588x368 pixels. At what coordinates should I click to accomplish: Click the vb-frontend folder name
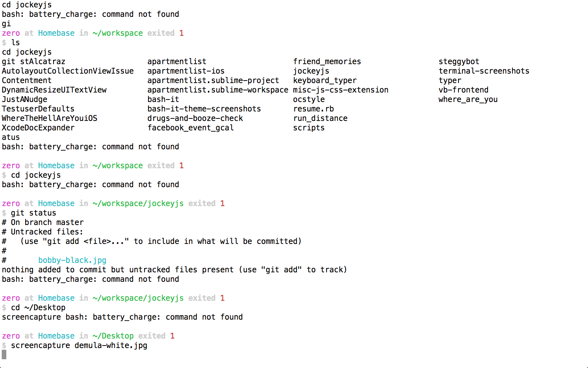463,90
